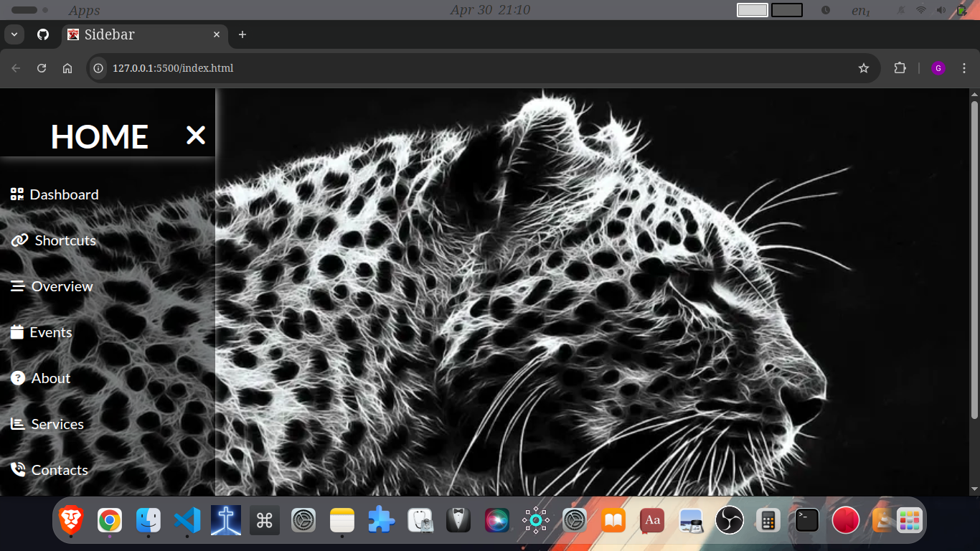Open the settings gear beside Notes in dock

[303, 520]
